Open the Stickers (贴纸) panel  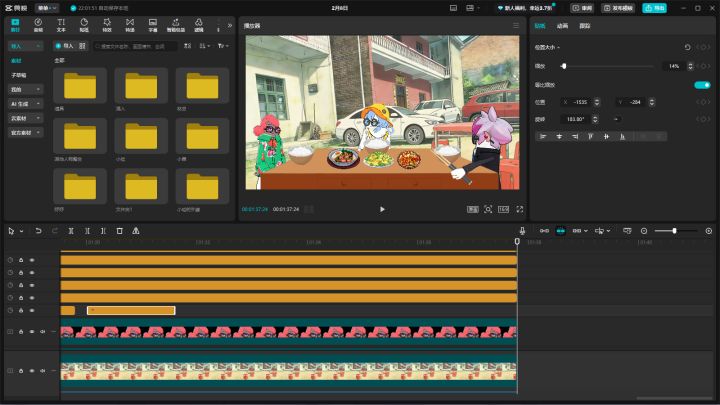(x=85, y=24)
